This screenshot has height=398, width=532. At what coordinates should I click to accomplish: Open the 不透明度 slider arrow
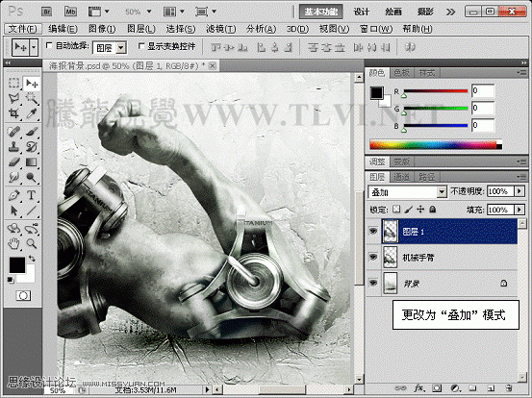[x=519, y=191]
